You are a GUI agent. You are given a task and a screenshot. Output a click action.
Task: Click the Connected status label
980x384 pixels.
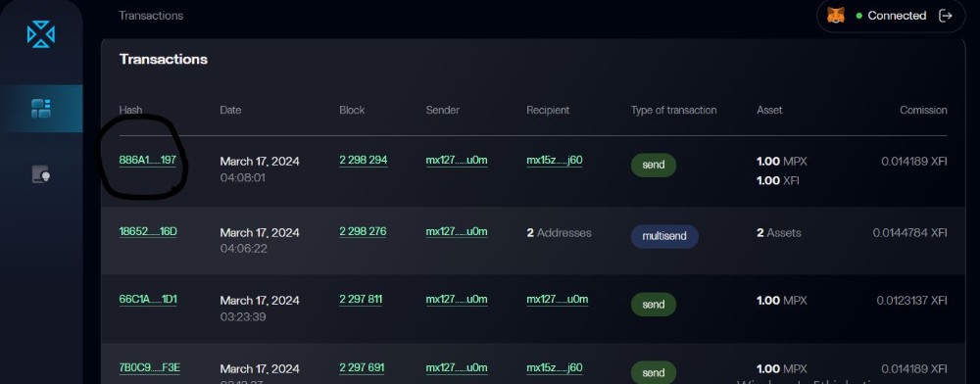pyautogui.click(x=897, y=16)
